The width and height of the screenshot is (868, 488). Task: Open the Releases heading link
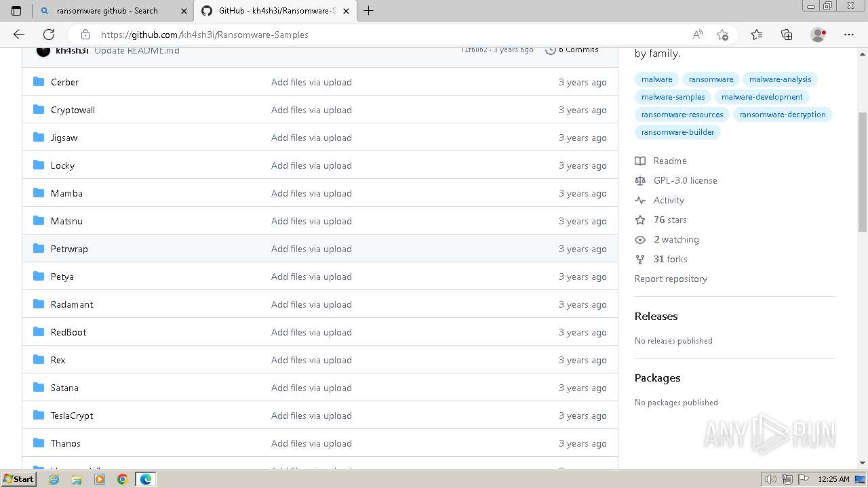[656, 316]
